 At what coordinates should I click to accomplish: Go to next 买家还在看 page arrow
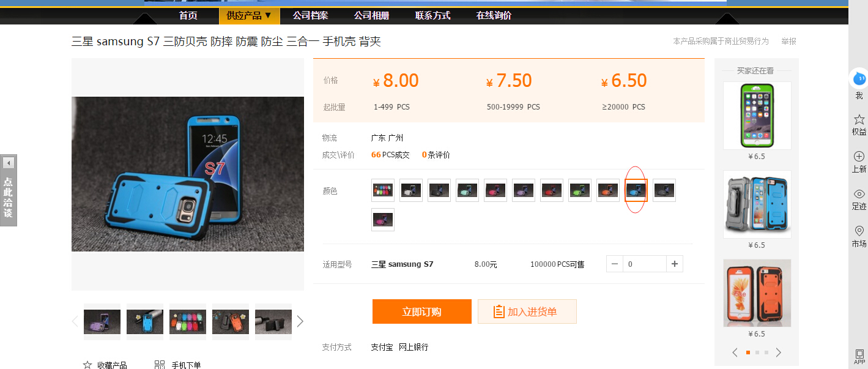pos(778,352)
